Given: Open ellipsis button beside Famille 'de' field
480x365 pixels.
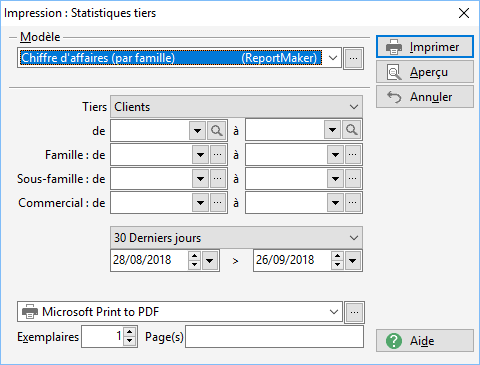Looking at the screenshot, I should [x=218, y=155].
